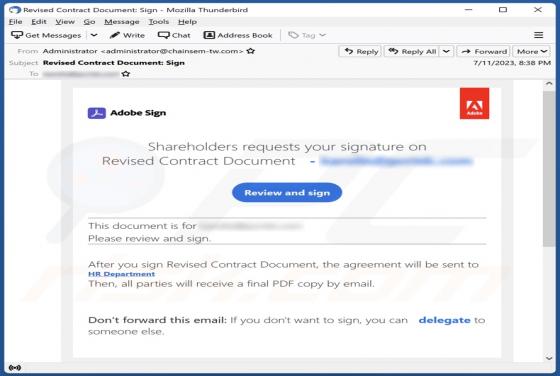
Task: Open the View menu
Action: [x=65, y=22]
